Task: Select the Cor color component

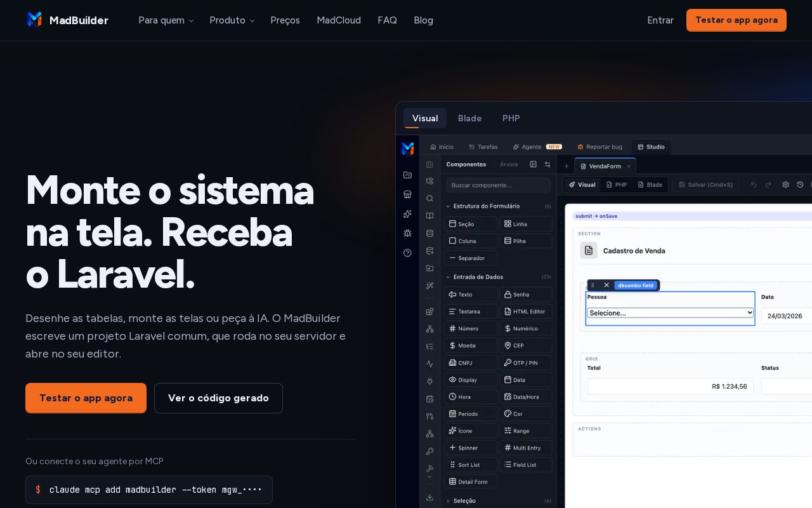Action: pos(526,414)
